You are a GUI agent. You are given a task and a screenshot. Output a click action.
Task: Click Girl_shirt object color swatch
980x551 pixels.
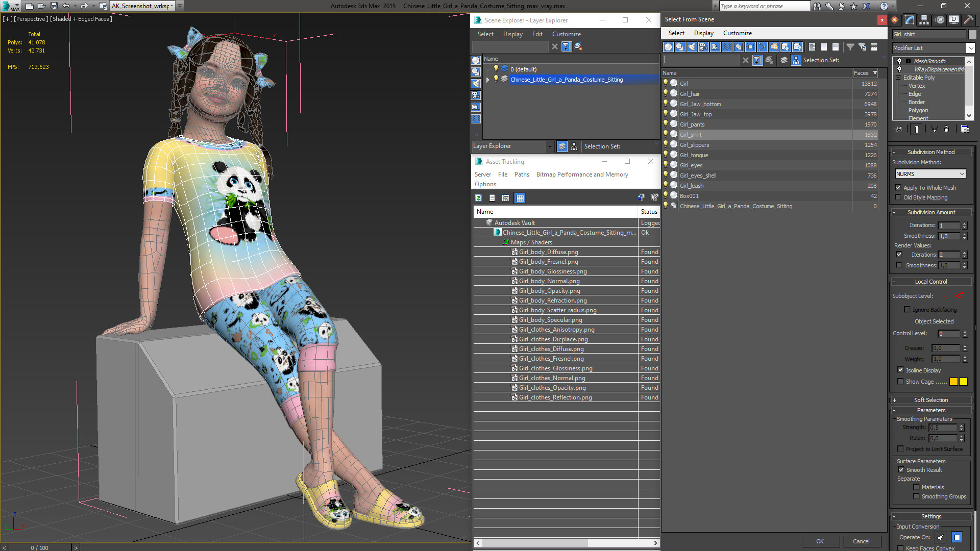972,34
